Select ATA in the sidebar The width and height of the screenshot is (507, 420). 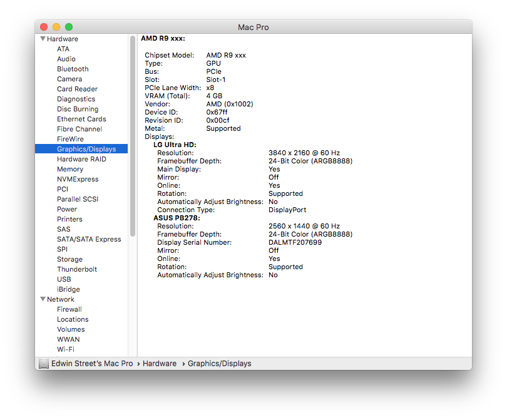click(x=63, y=49)
